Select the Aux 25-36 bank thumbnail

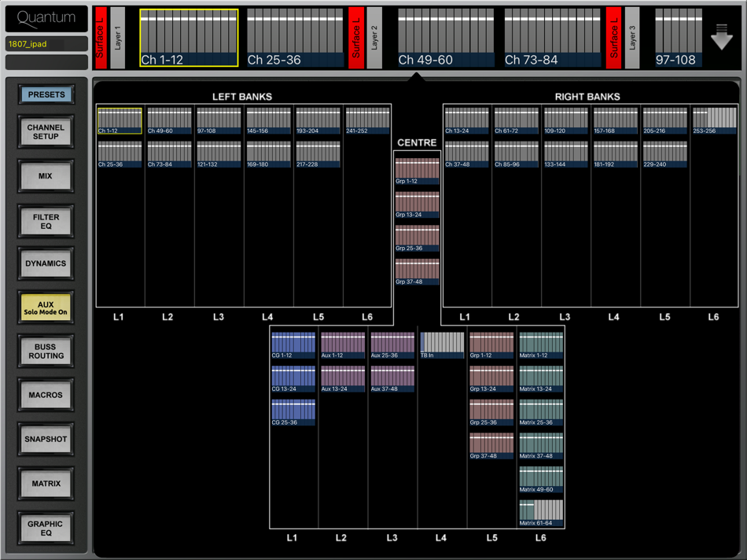tap(392, 345)
